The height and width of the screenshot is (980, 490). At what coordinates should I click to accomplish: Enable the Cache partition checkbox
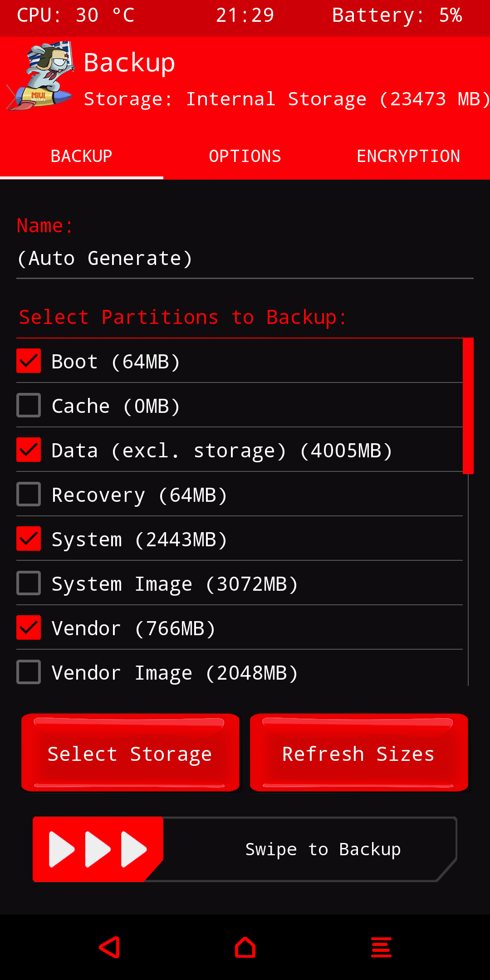point(29,405)
